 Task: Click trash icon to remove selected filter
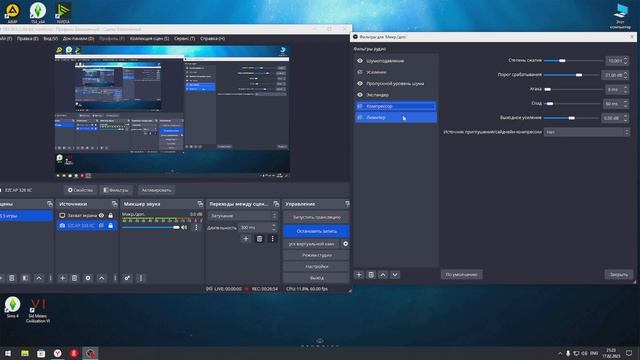point(371,275)
